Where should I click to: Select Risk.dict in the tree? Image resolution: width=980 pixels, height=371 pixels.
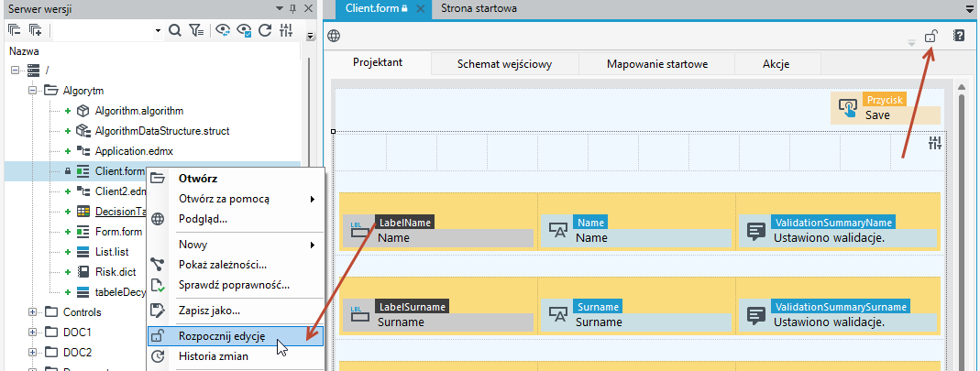click(116, 272)
